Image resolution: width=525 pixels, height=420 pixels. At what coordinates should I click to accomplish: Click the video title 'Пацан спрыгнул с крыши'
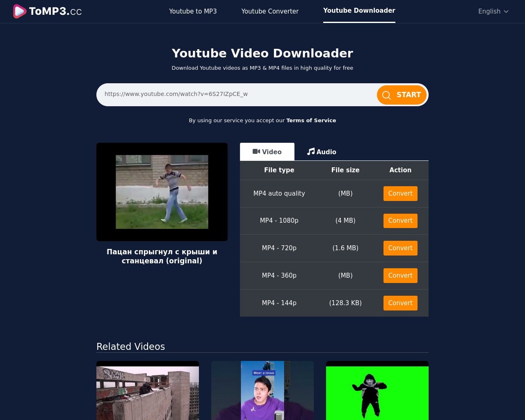(x=162, y=256)
